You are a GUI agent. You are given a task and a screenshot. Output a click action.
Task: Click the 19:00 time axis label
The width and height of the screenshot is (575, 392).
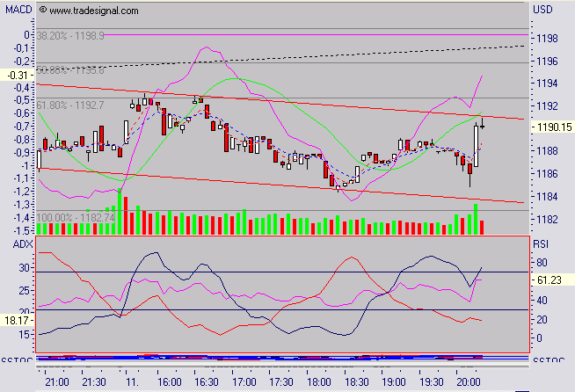click(x=394, y=382)
